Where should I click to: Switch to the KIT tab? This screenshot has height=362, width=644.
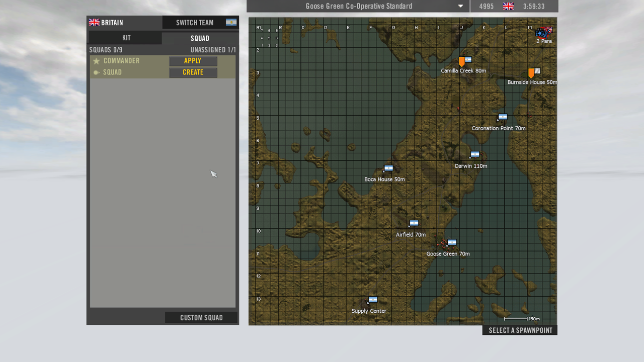click(x=126, y=38)
